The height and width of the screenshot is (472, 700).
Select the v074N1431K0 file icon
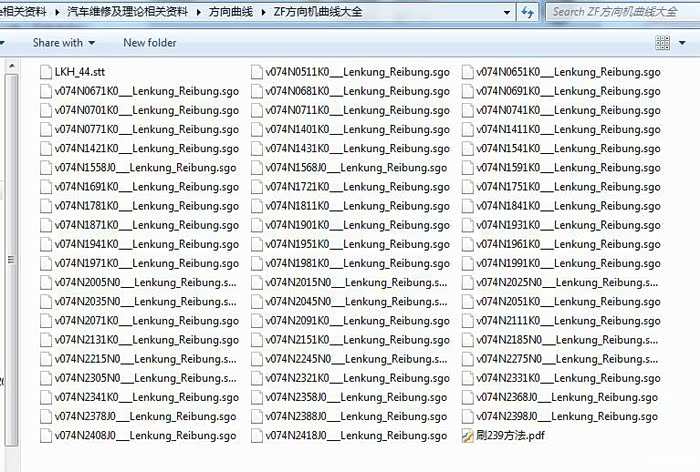(x=257, y=149)
